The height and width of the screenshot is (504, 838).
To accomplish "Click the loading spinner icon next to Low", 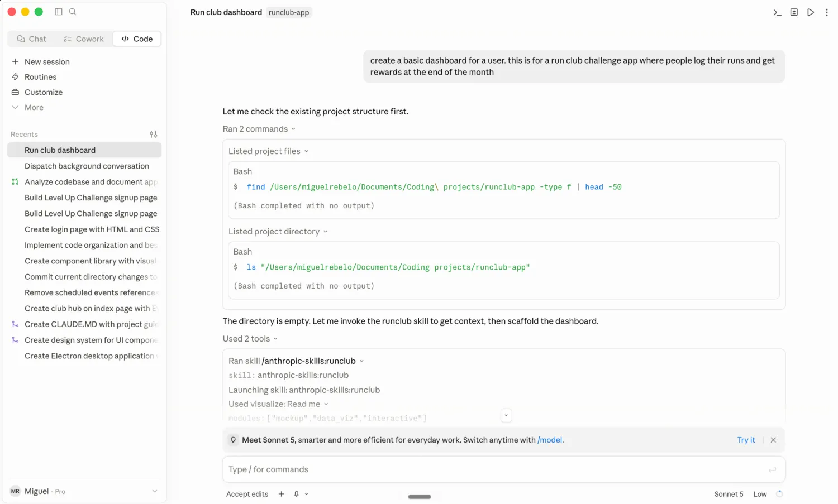I will pyautogui.click(x=779, y=494).
